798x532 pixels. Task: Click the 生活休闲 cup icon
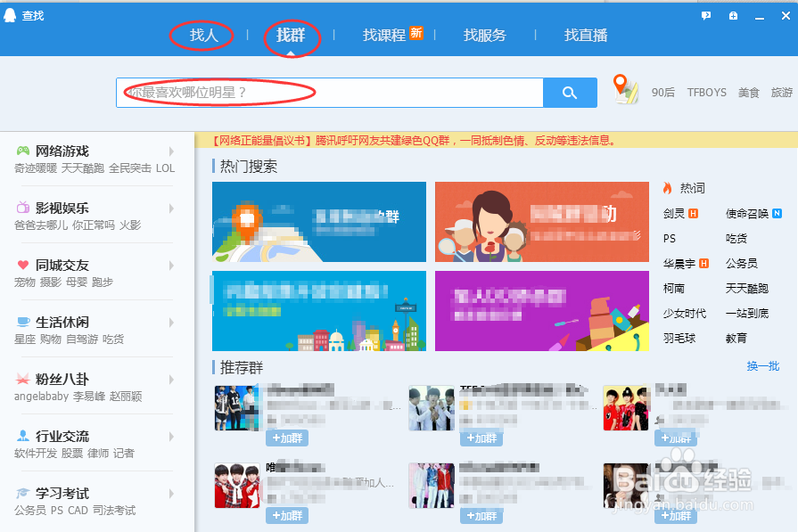point(23,322)
